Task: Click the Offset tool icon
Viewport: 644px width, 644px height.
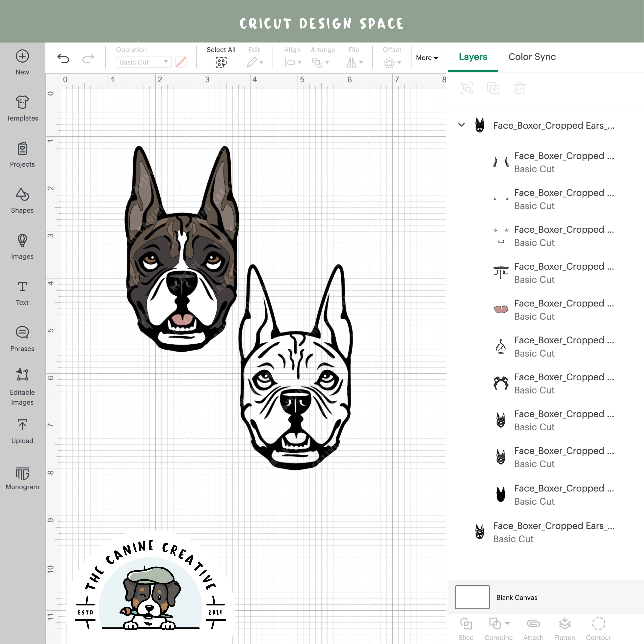Action: 389,62
